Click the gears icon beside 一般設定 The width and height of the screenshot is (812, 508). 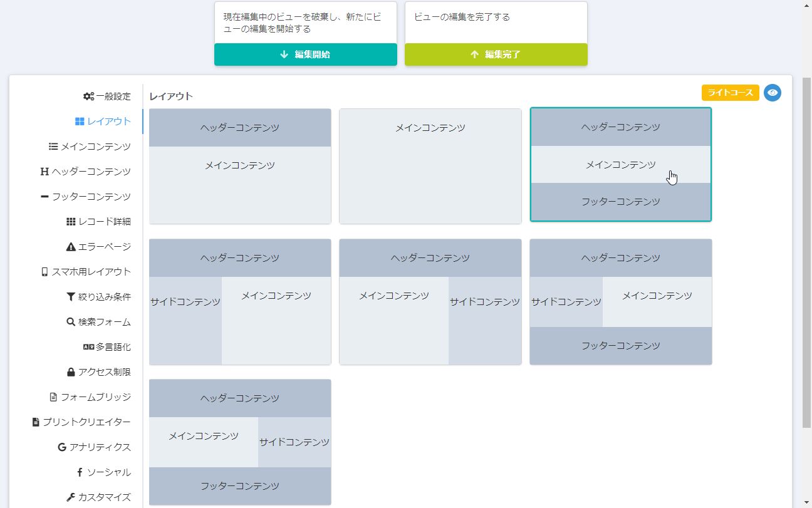88,96
